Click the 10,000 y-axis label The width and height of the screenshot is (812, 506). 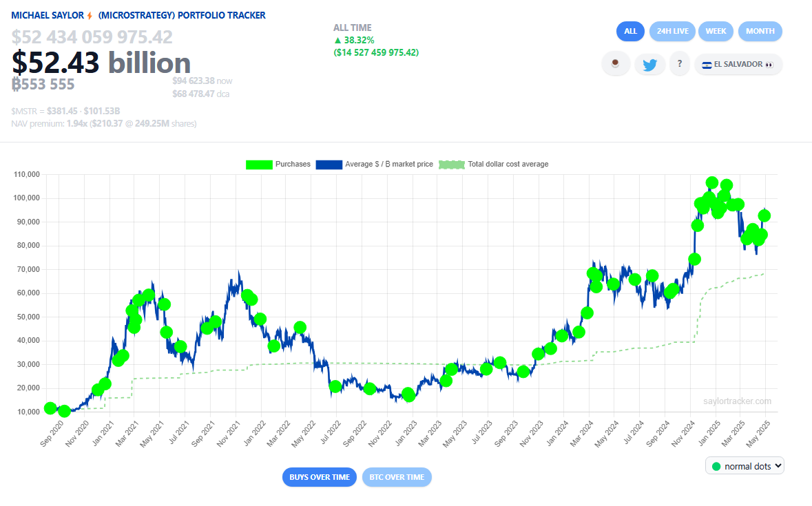28,412
